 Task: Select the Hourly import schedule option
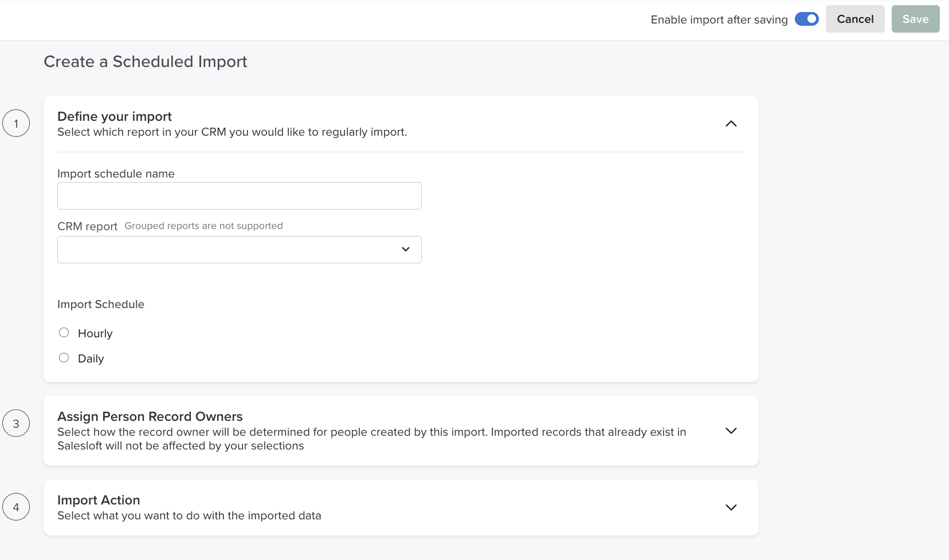coord(64,332)
